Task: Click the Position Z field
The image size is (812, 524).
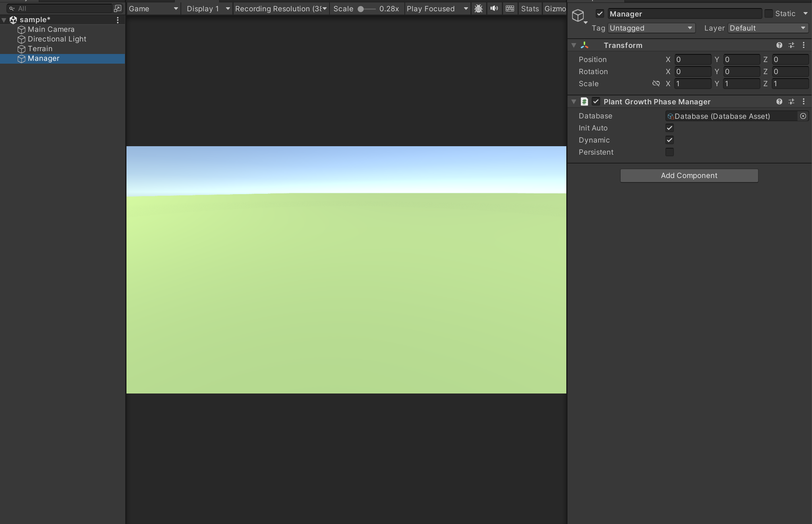Action: pyautogui.click(x=790, y=60)
